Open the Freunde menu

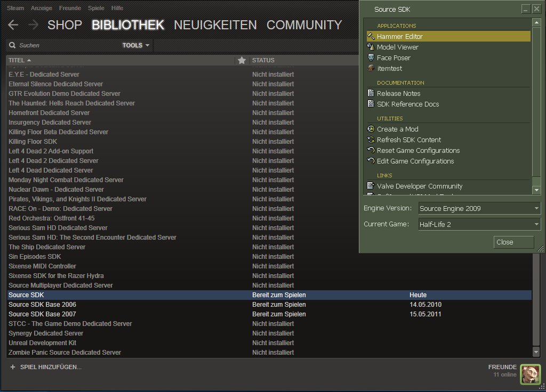click(x=70, y=8)
